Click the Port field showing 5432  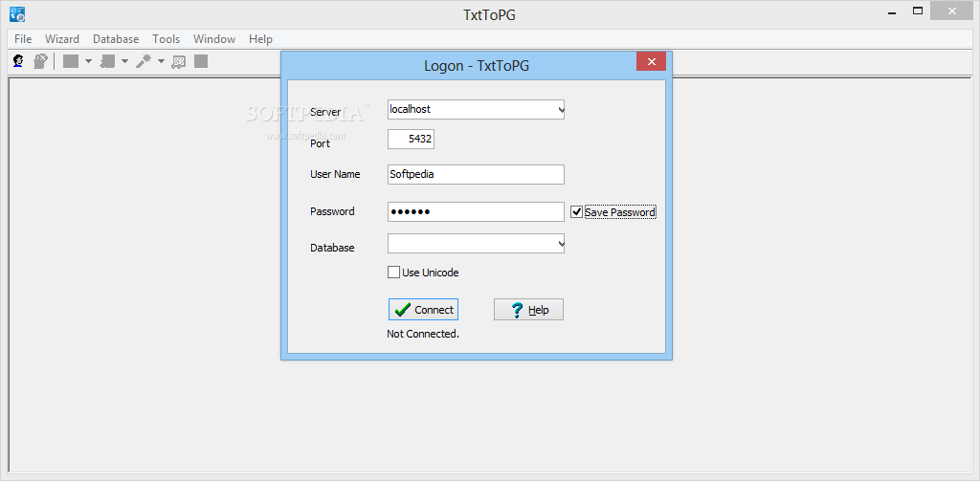pyautogui.click(x=411, y=140)
